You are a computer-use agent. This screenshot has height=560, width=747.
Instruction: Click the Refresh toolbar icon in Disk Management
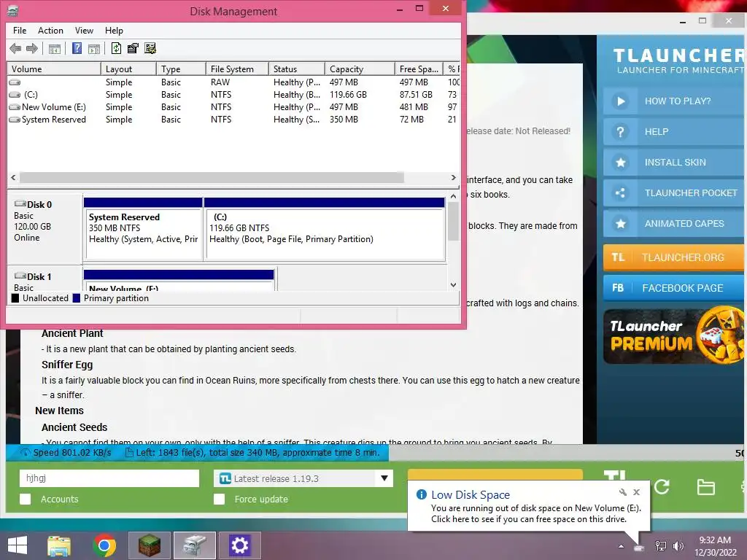coord(116,49)
